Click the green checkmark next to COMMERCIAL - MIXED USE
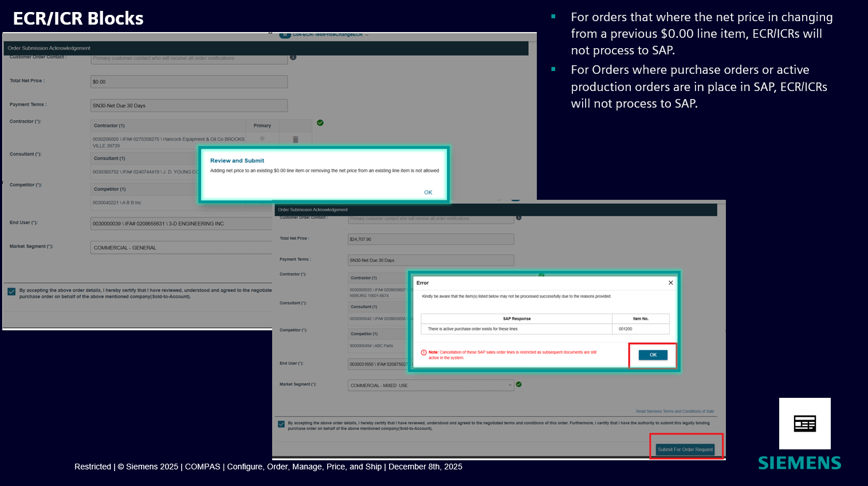This screenshot has height=486, width=868. click(519, 385)
